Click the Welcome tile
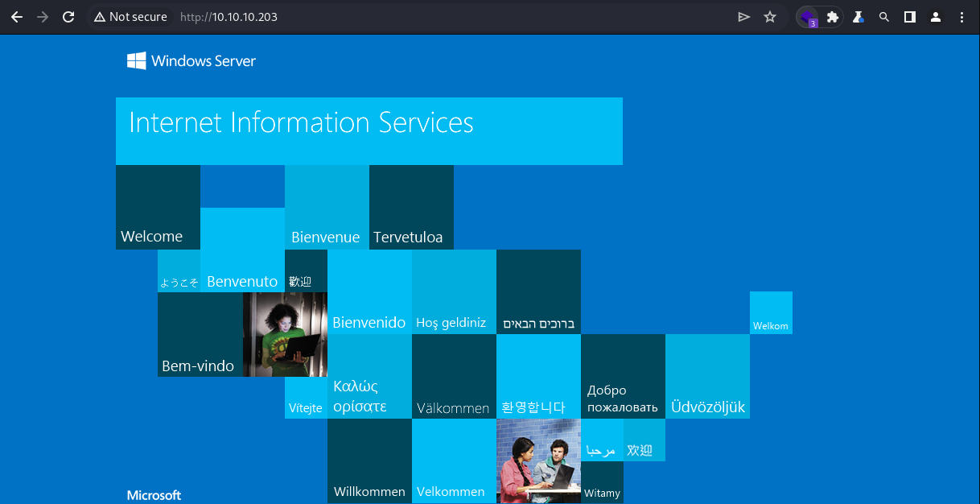The image size is (980, 504). [x=158, y=207]
